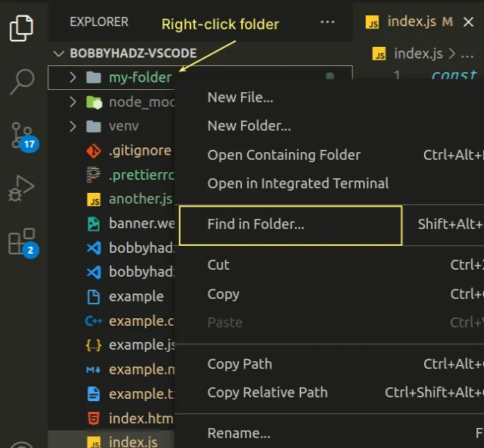Click line number 1 in editor gutter
Viewport: 484px width, 448px height.
[396, 75]
